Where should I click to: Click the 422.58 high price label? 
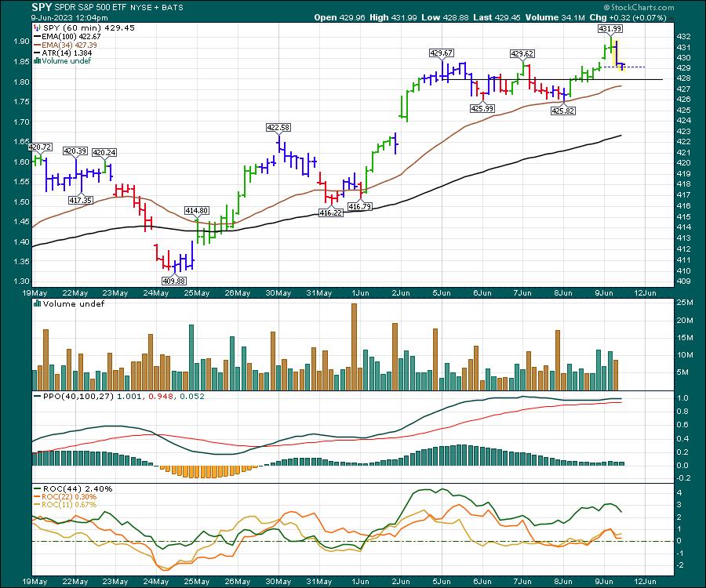278,127
